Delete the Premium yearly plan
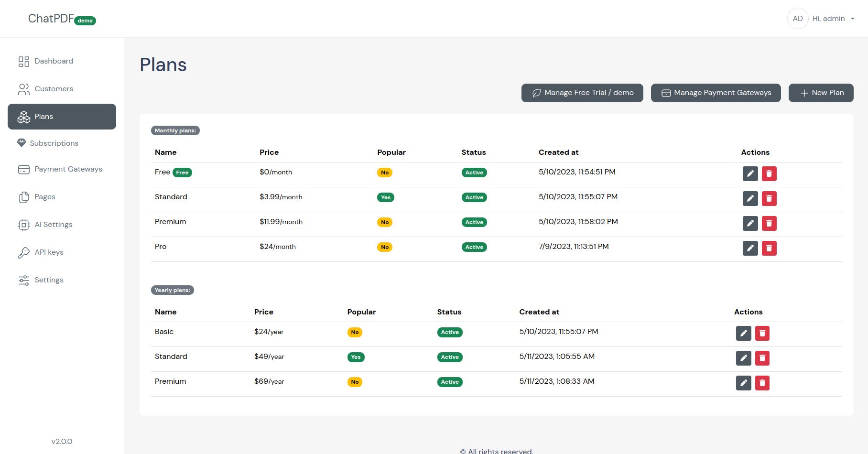The height and width of the screenshot is (454, 868). (x=762, y=383)
